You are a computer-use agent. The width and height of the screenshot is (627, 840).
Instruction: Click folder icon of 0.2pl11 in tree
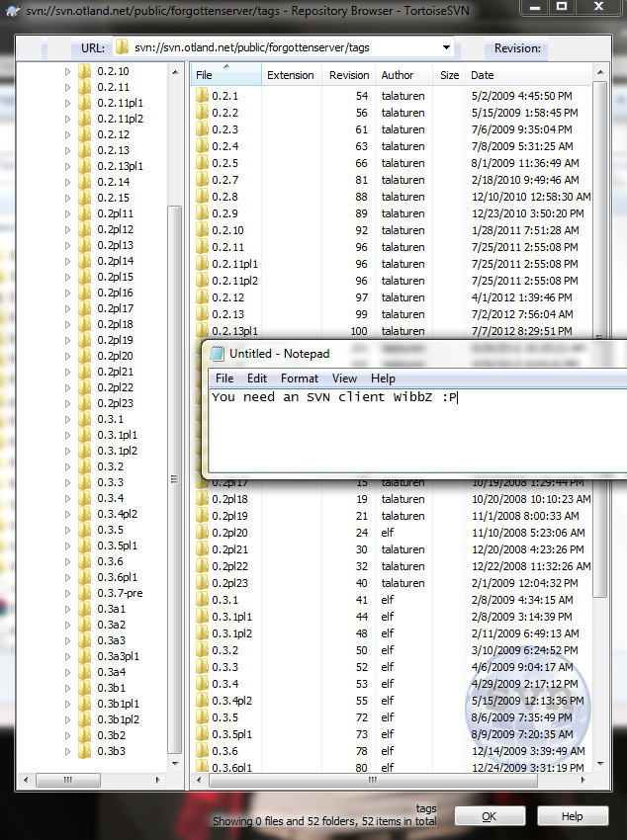[84, 213]
